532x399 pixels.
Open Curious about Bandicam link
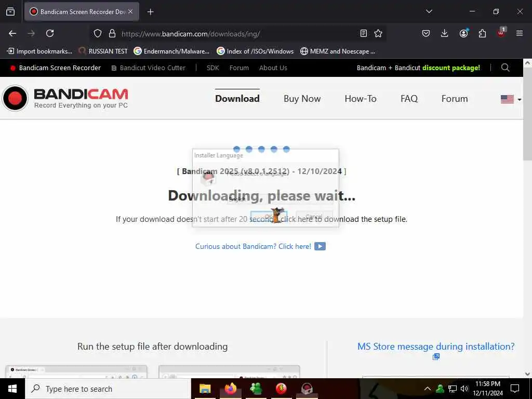coord(253,246)
